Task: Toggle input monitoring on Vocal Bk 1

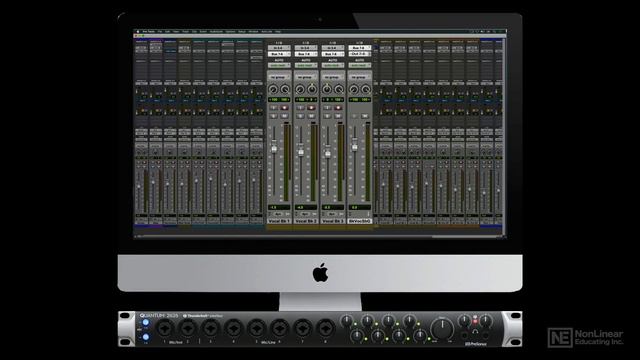Action: pyautogui.click(x=274, y=108)
